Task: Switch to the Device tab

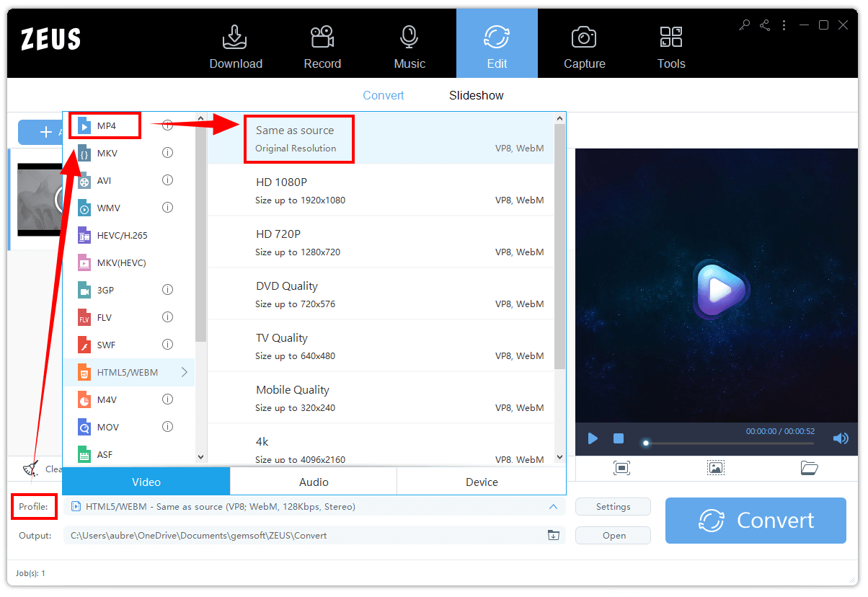Action: (482, 482)
